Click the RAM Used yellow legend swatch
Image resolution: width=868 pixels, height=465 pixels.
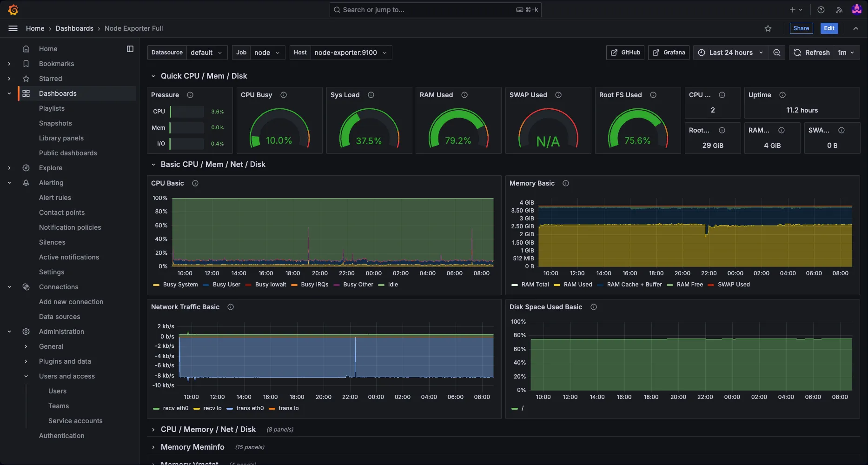point(557,285)
